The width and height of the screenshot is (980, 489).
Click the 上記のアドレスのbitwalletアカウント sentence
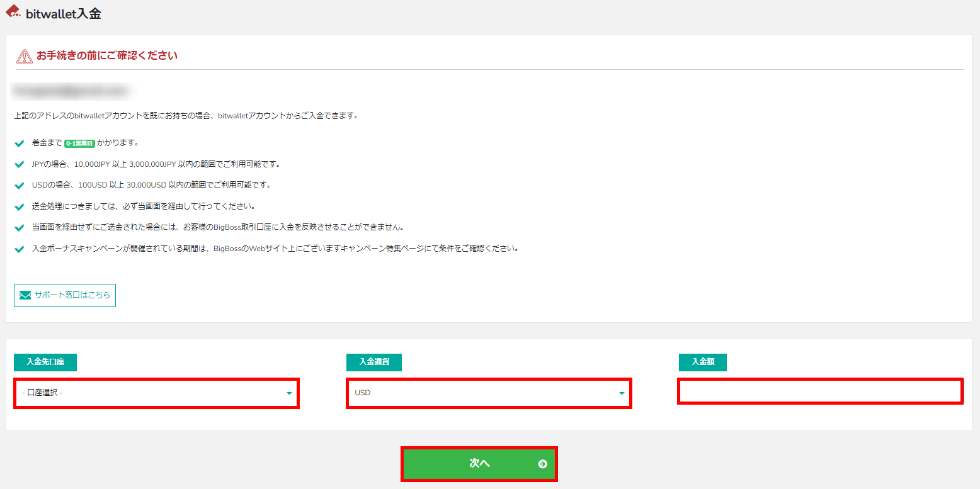[186, 116]
